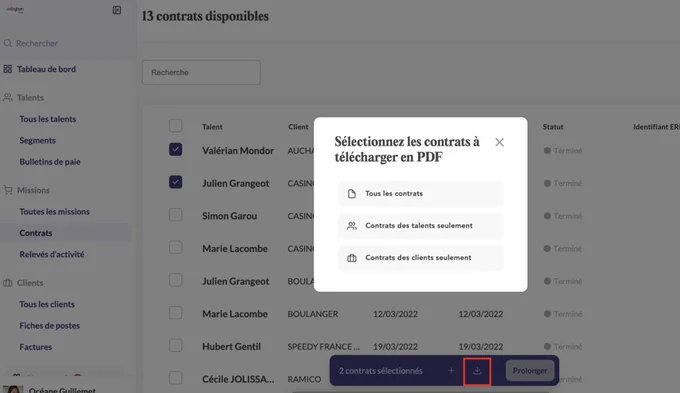Screen dimensions: 680x393
Task: Check the Hubert Gentil row checkbox
Action: pyautogui.click(x=176, y=346)
